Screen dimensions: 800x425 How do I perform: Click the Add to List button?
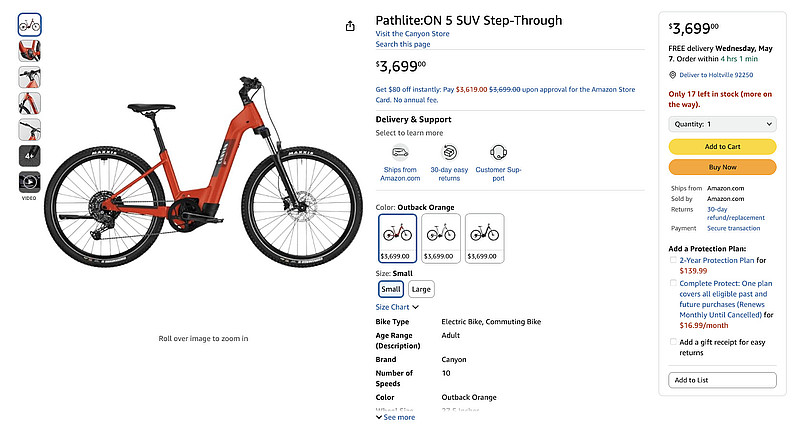tap(722, 380)
